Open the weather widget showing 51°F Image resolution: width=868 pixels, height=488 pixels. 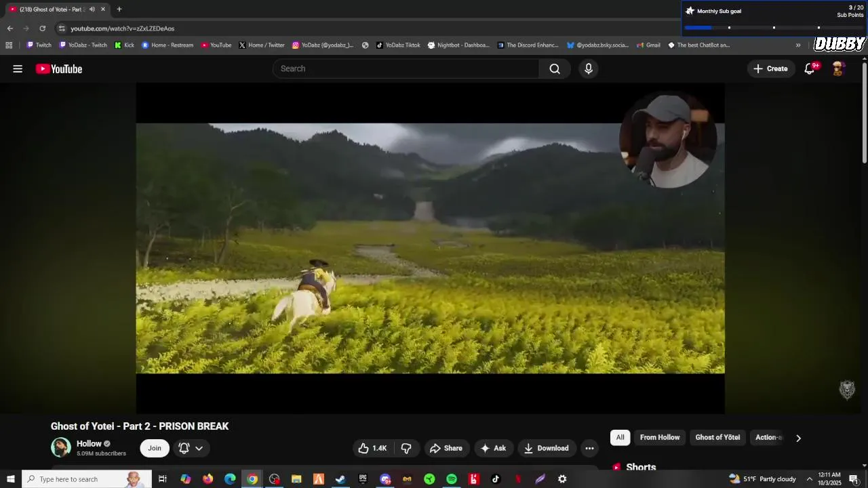763,479
